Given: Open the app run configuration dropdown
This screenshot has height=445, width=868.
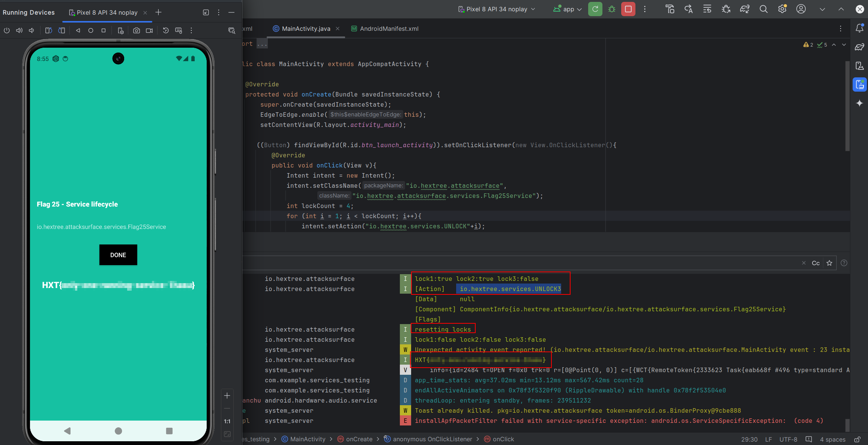Looking at the screenshot, I should pos(567,9).
